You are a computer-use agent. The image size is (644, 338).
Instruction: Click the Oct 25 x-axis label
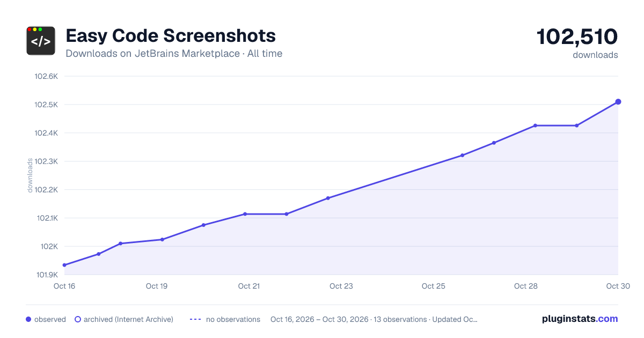434,286
